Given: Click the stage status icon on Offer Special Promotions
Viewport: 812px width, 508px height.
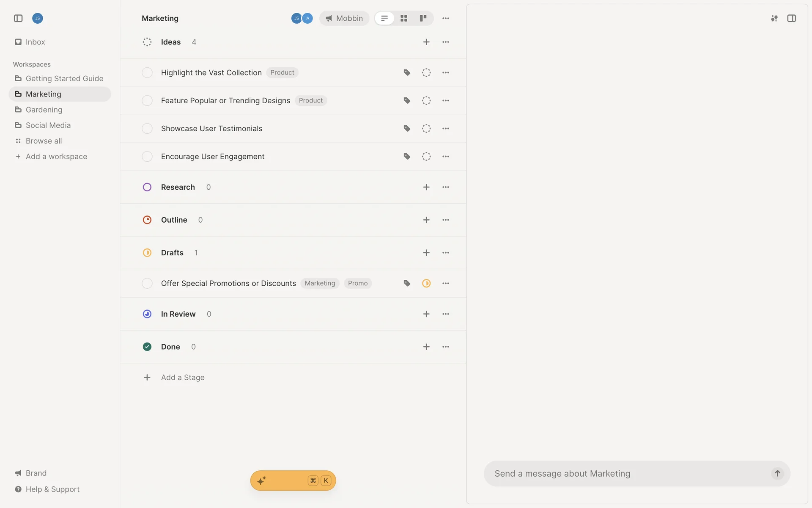Looking at the screenshot, I should pos(426,283).
